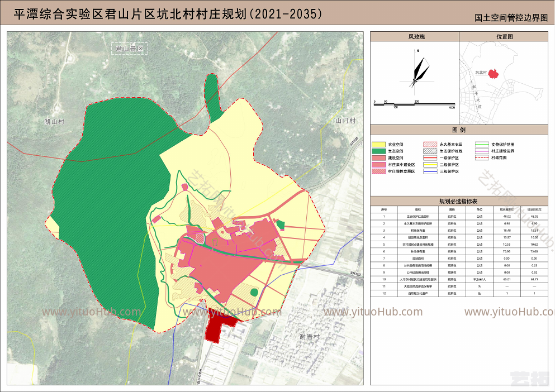Select the yellow 农业空间 legend swatch
This screenshot has height=392, width=555.
coord(378,145)
